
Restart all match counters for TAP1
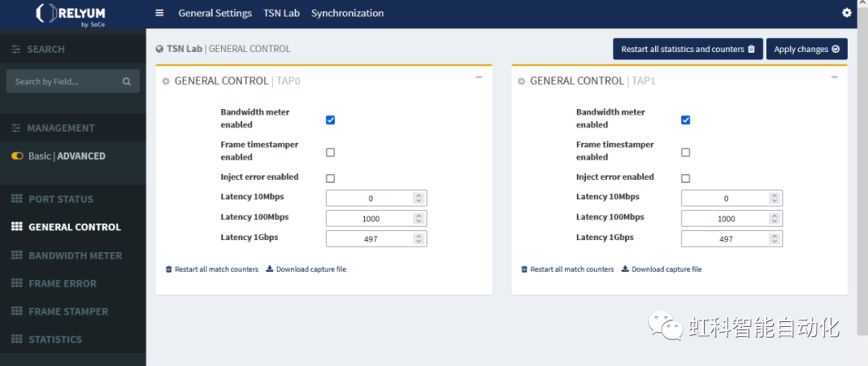567,269
